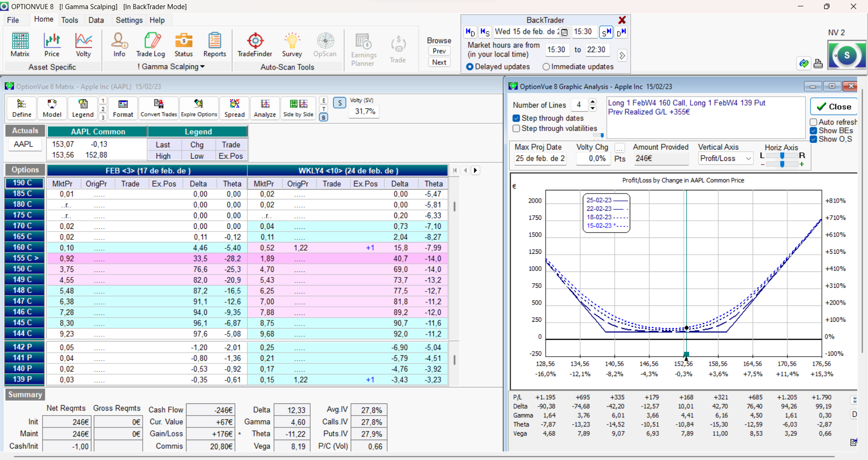Adjust the Horiz Axis L-R slider

[x=782, y=156]
